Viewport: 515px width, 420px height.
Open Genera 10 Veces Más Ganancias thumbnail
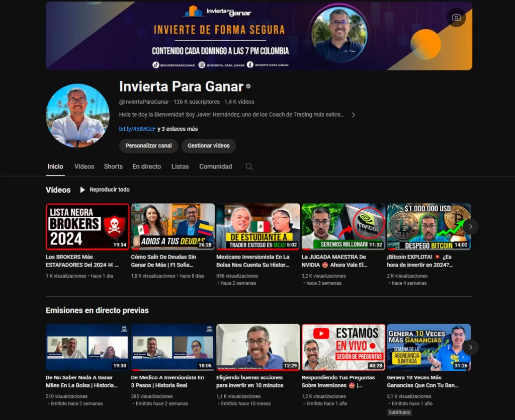[428, 348]
